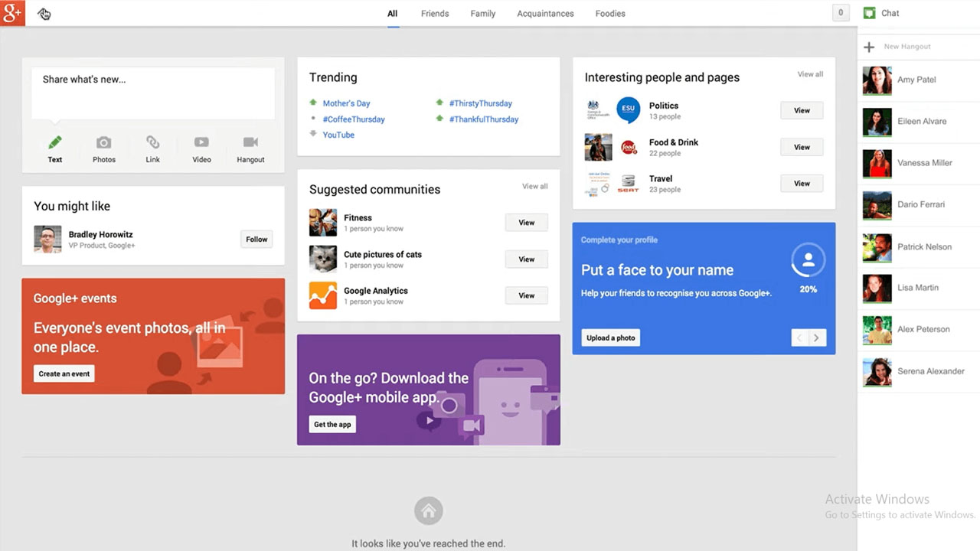This screenshot has height=551, width=980.
Task: Switch to the Family tab
Action: point(483,14)
